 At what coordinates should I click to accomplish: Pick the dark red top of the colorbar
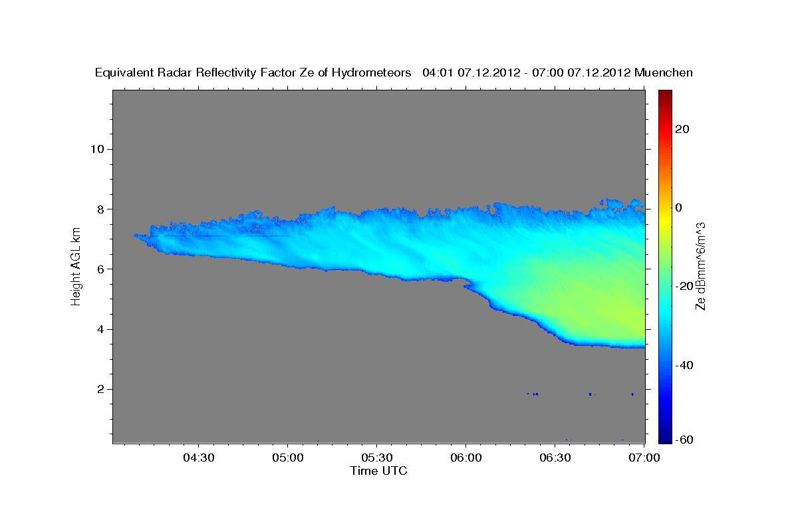664,95
